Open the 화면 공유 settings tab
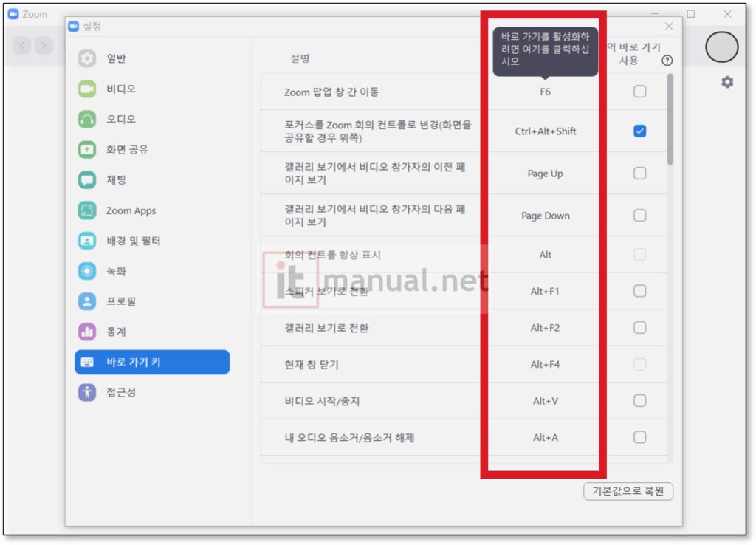Viewport: 756px width, 545px height. (x=152, y=149)
